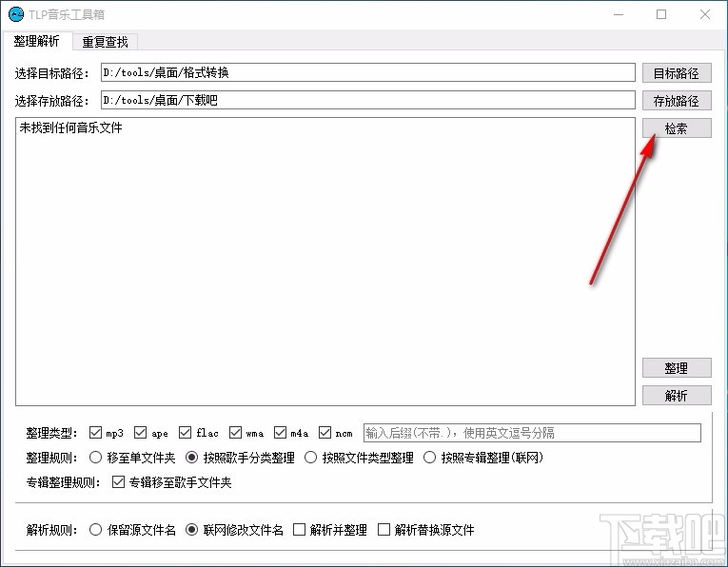728x567 pixels.
Task: Click the 选择目标路径 input field
Action: [367, 72]
